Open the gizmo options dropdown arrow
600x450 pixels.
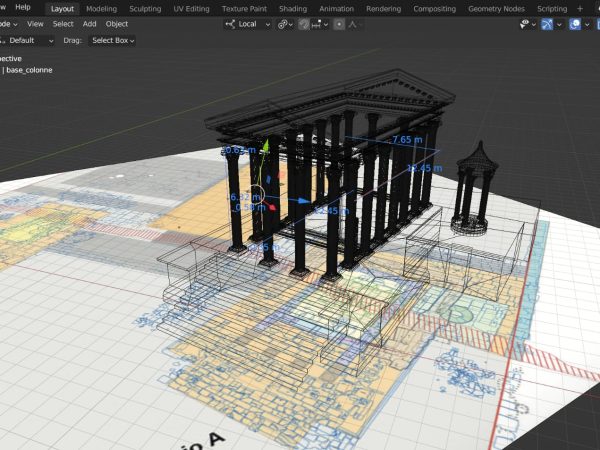559,24
